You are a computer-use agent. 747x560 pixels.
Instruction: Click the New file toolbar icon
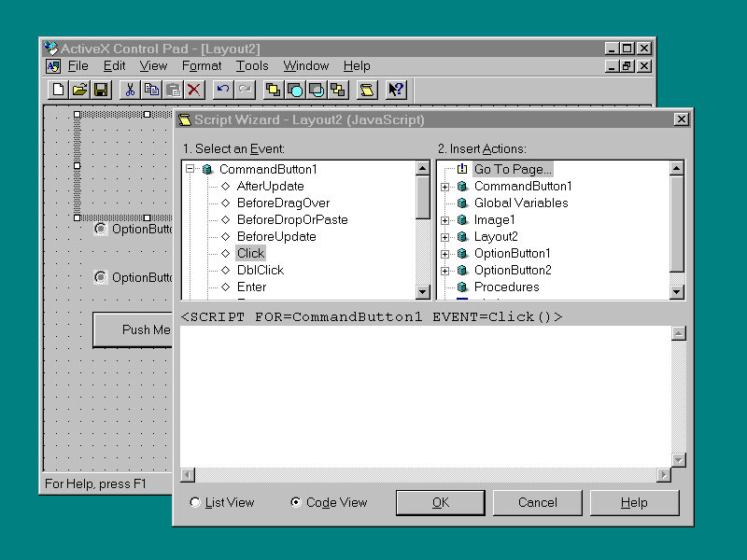pos(59,90)
